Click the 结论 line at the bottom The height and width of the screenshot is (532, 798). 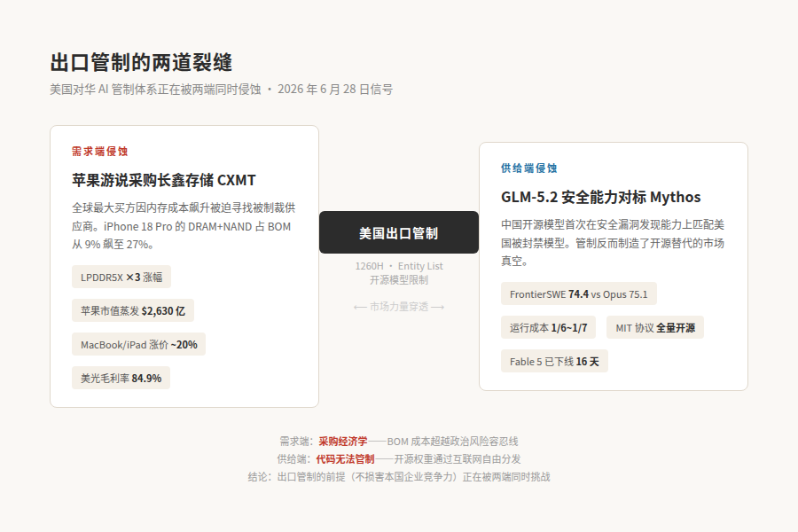coord(399,477)
